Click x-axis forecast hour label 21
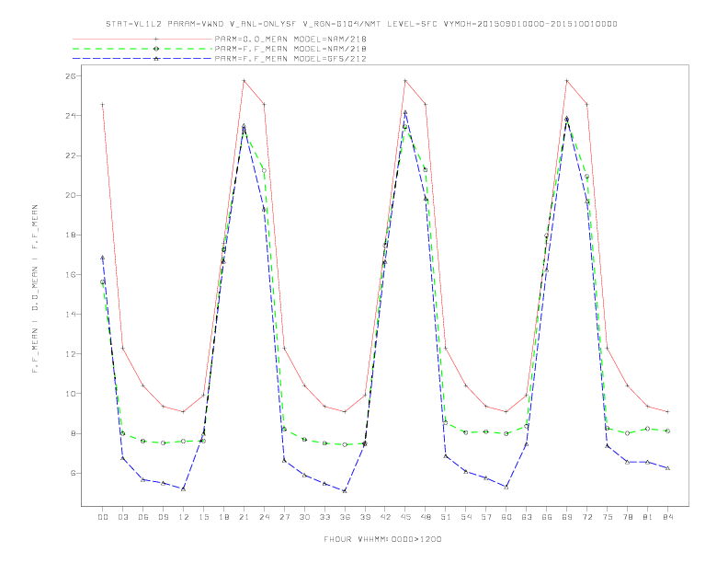Viewport: 728px width, 563px height. (x=245, y=517)
